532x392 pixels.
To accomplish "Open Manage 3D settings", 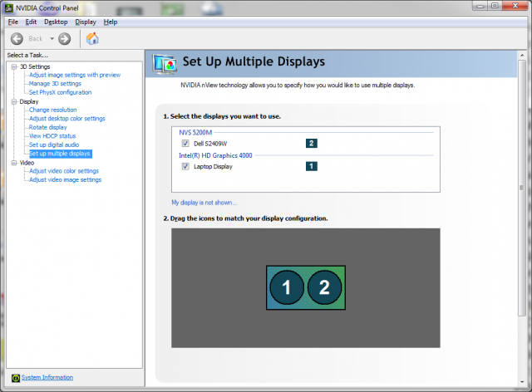I will (x=55, y=84).
